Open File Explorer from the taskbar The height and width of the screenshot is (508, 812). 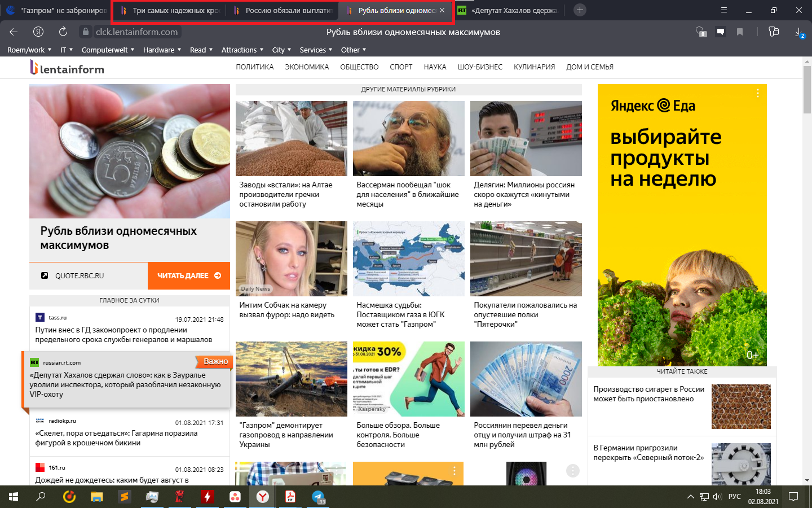coord(97,497)
